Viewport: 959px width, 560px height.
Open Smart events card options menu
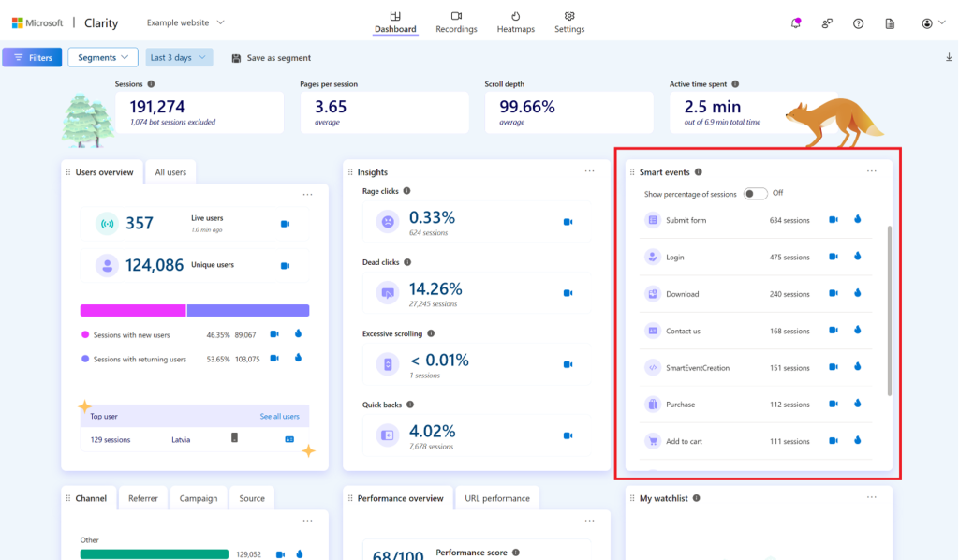pyautogui.click(x=872, y=171)
